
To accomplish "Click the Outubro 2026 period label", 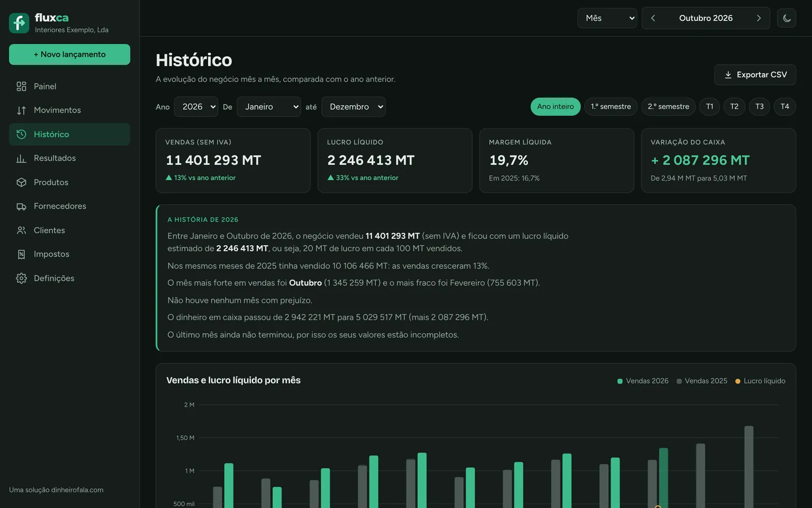I will pyautogui.click(x=706, y=18).
